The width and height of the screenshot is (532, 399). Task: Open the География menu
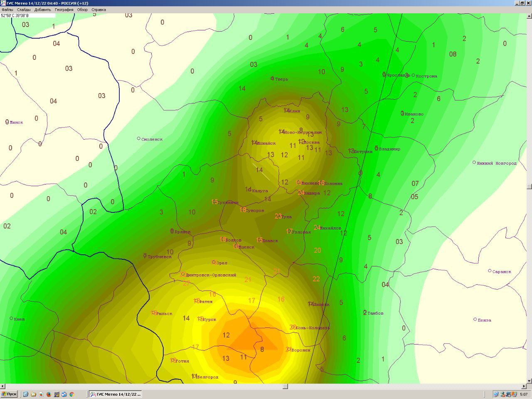point(64,10)
